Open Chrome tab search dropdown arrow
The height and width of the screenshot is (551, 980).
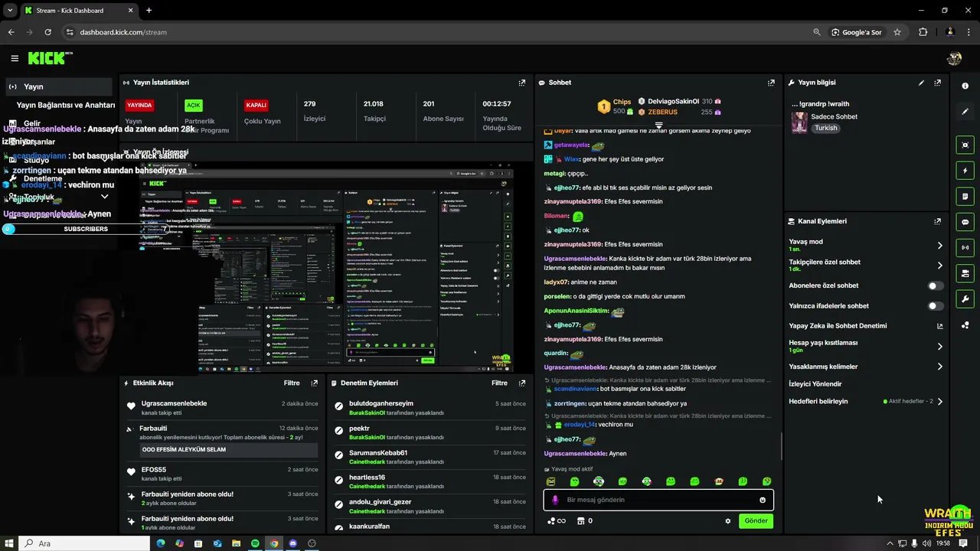pyautogui.click(x=10, y=10)
